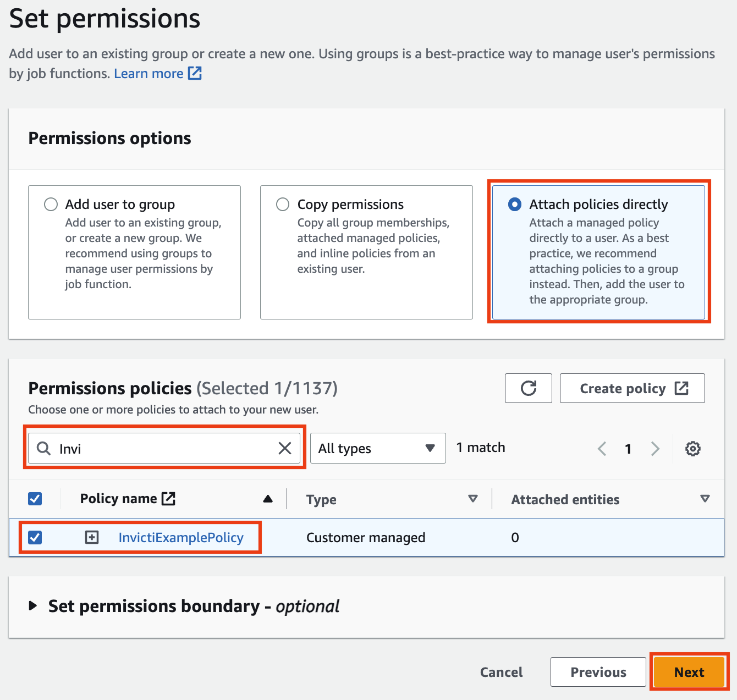Click the external link icon beside Policy name
The image size is (737, 700).
[169, 498]
